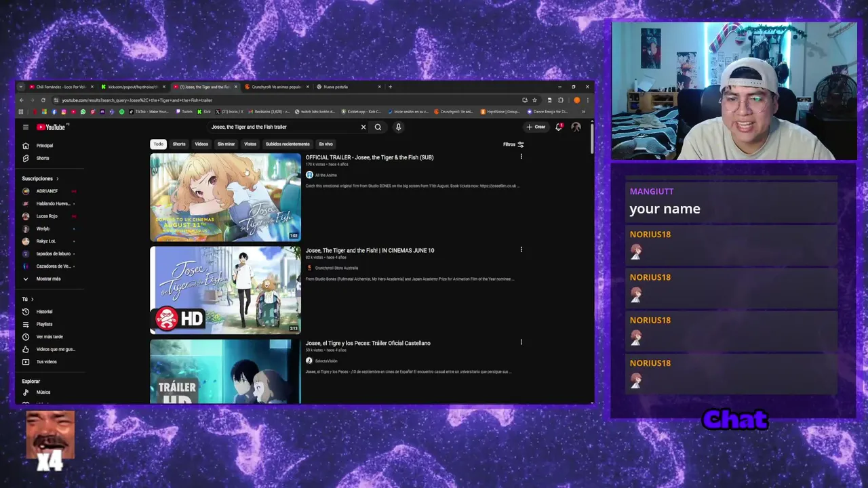Open SelectaVisión channel avatar

click(309, 361)
